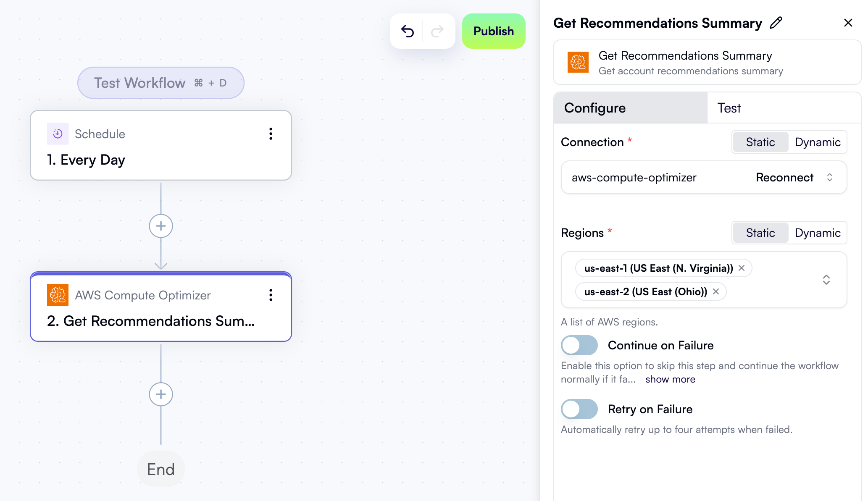Screen dimensions: 868x501
Task: Click the plus button above the End node
Action: 161,394
